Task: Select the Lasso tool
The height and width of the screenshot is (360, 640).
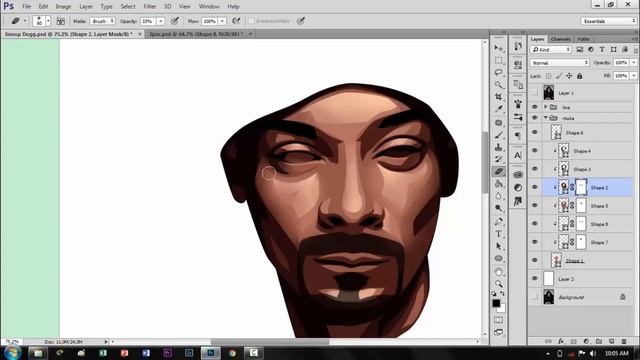Action: 498,73
